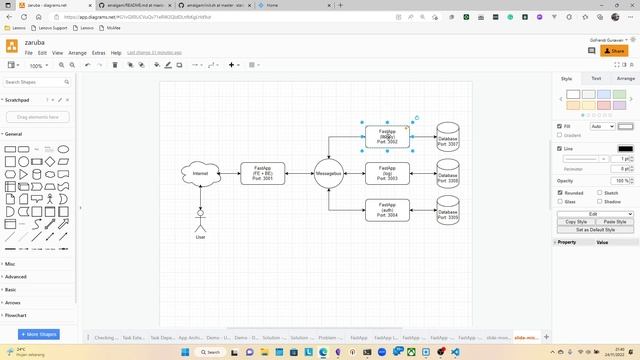Screen dimensions: 640x360
Task: Enable the Shadow checkbox
Action: pyautogui.click(x=600, y=202)
